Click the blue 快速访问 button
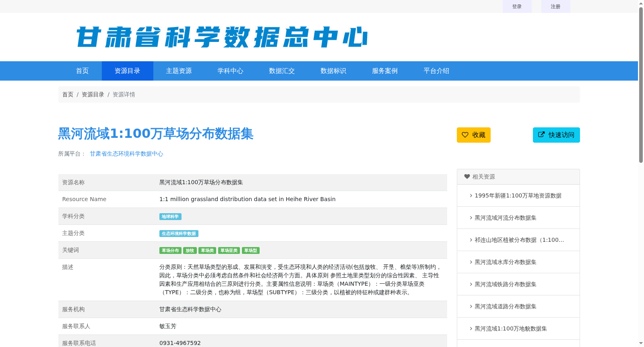Image resolution: width=644 pixels, height=347 pixels. click(556, 135)
